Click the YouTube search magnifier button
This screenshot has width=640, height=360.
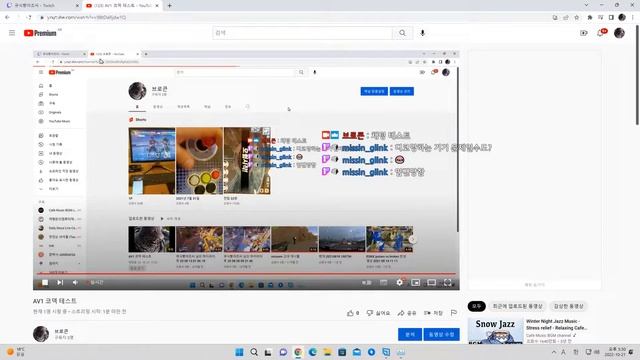point(402,33)
